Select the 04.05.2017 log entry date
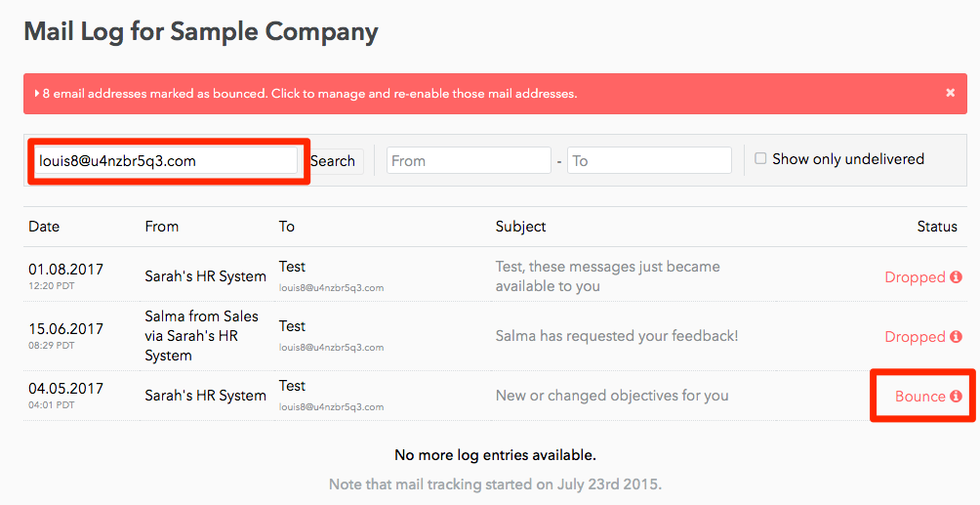Screen dimensions: 980x505 65,388
